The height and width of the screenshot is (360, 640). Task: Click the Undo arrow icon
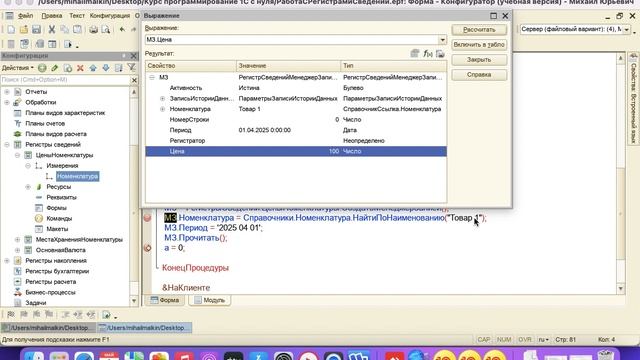122,29
